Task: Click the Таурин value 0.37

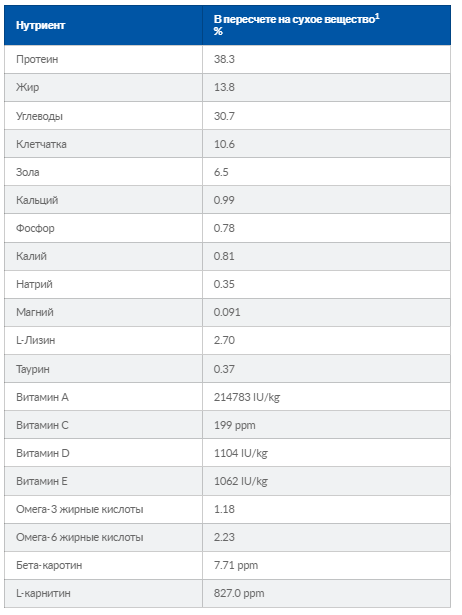Action: coord(224,369)
